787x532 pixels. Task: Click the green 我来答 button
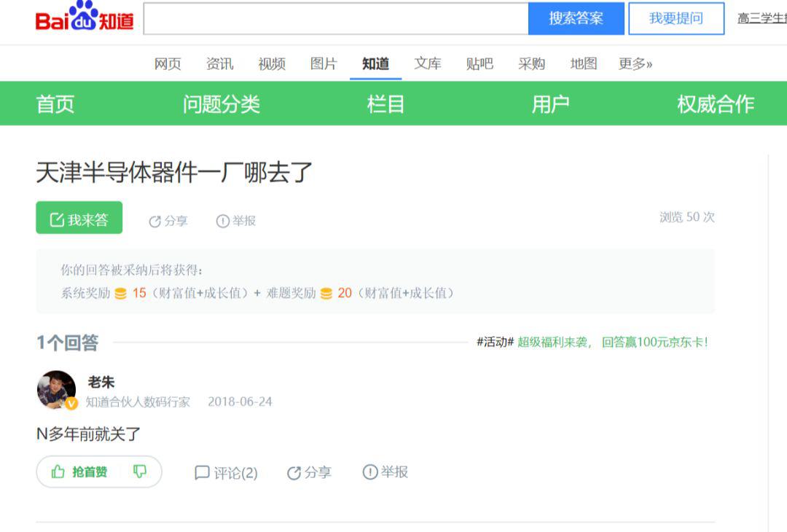point(79,219)
